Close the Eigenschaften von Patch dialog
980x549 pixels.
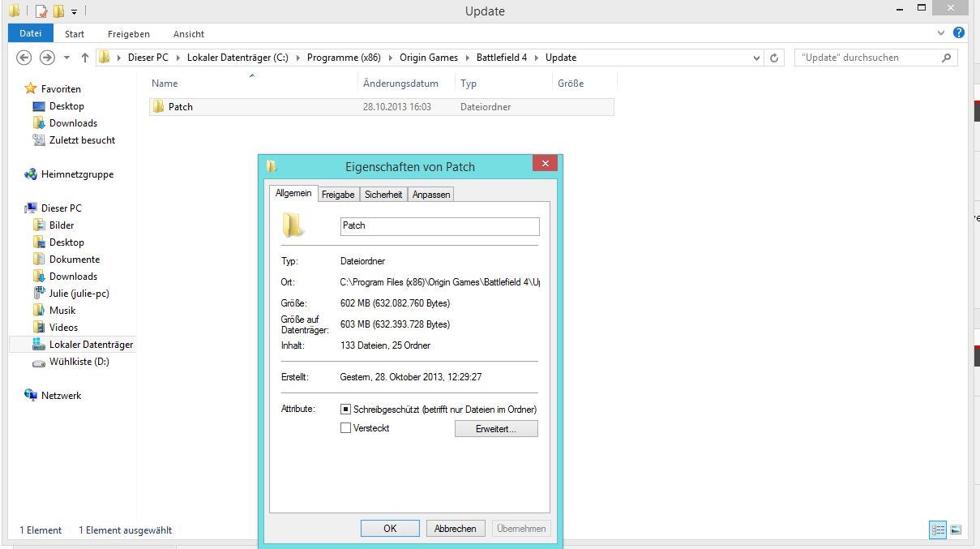546,164
